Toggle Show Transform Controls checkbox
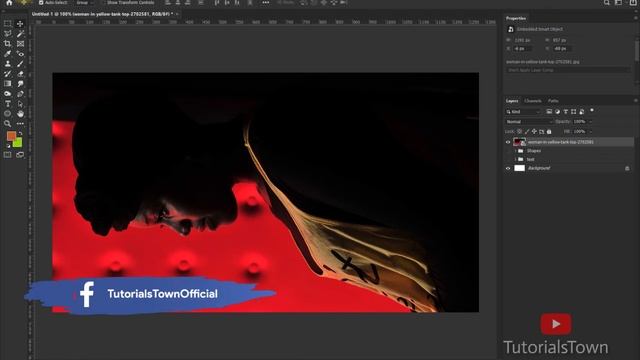This screenshot has width=640, height=360. (103, 2)
